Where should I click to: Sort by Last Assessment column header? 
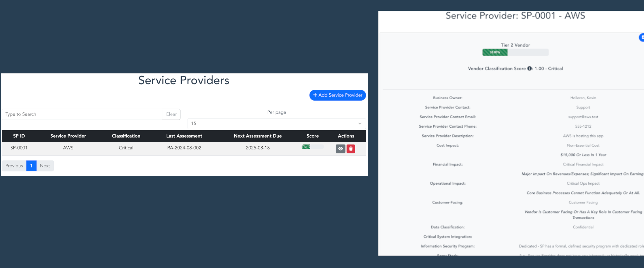point(184,136)
